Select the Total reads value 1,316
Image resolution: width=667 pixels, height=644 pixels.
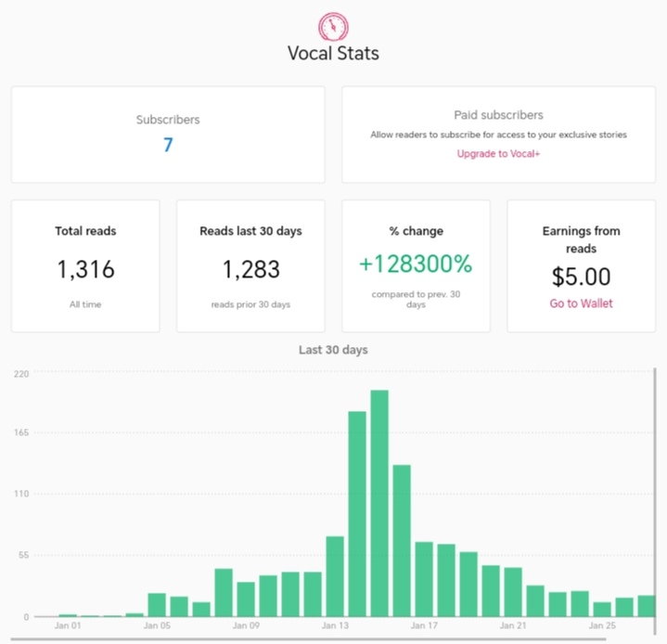pyautogui.click(x=85, y=269)
